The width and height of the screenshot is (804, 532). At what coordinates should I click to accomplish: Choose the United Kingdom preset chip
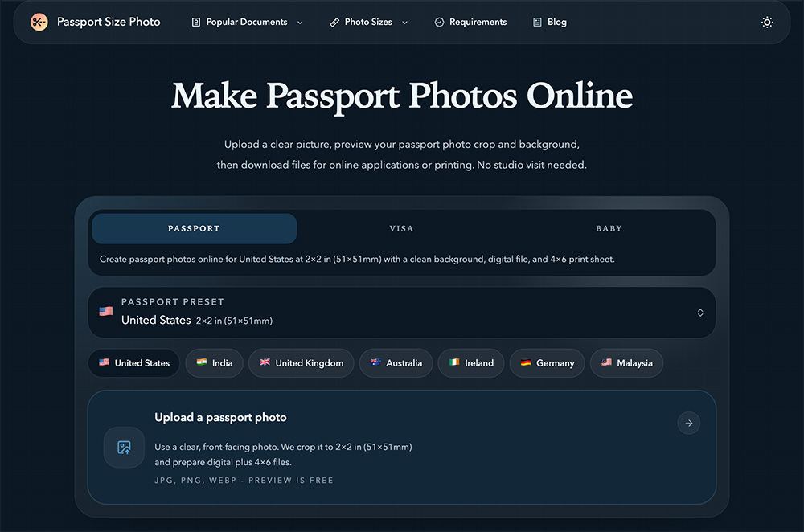click(301, 363)
